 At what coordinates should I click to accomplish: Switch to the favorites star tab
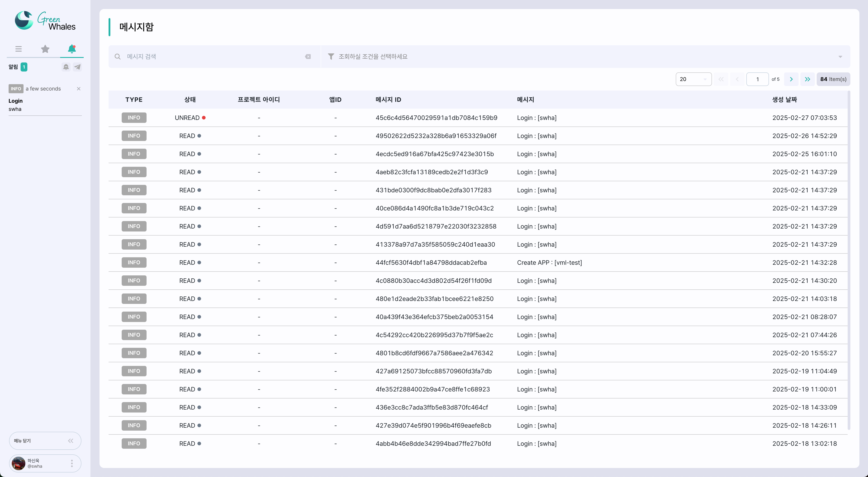(45, 49)
